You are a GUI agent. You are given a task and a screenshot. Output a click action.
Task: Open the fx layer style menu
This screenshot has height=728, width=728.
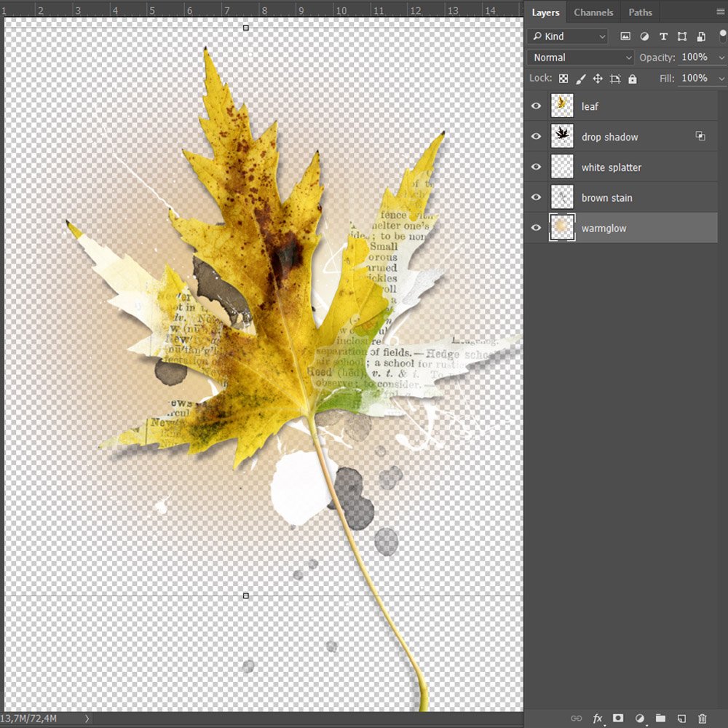[x=598, y=719]
